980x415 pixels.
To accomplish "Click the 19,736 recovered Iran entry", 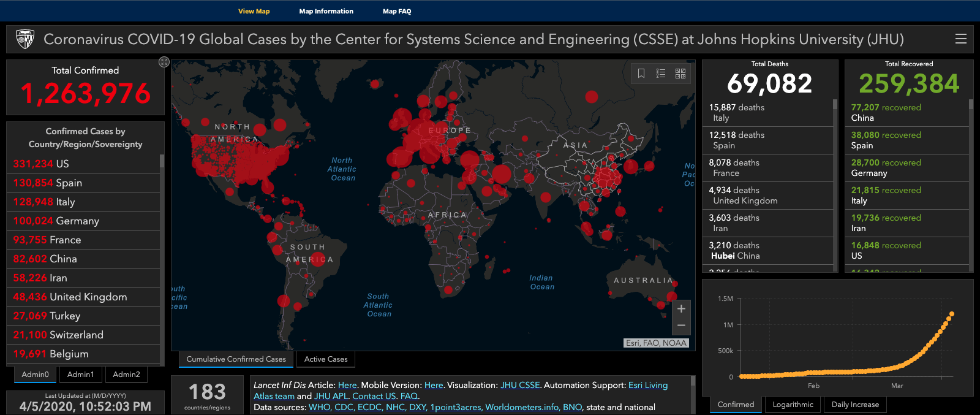I will tap(907, 223).
